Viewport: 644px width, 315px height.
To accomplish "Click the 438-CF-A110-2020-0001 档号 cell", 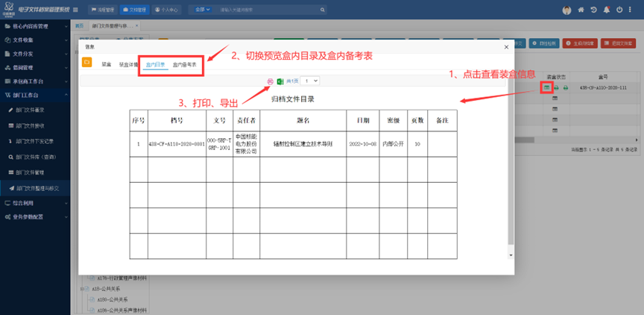I will pyautogui.click(x=177, y=144).
